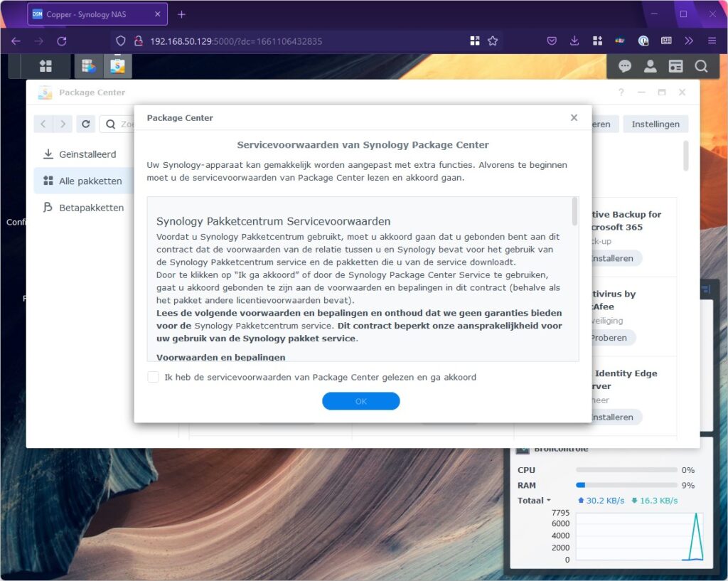Click the RAM usage bar
This screenshot has width=728, height=581.
click(626, 485)
